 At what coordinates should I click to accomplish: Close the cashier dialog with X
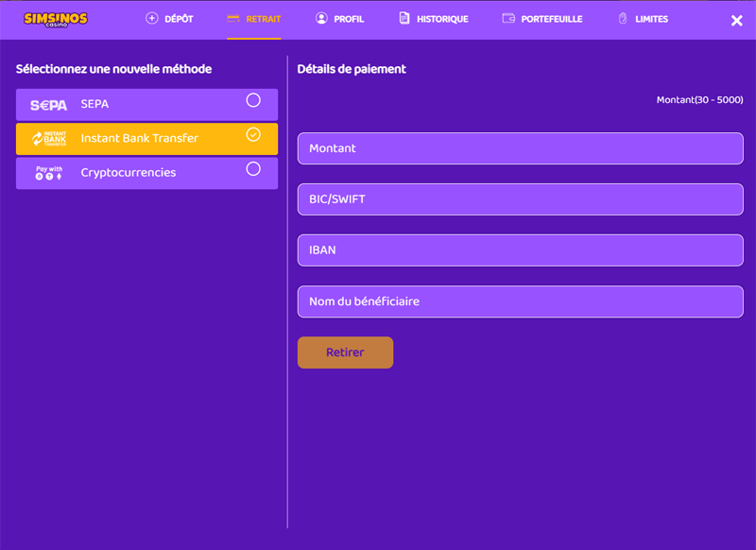pyautogui.click(x=737, y=21)
